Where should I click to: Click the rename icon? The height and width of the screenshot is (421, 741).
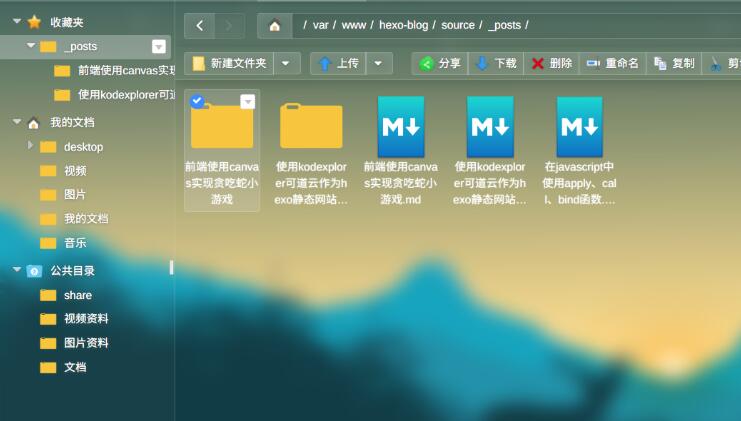[593, 63]
